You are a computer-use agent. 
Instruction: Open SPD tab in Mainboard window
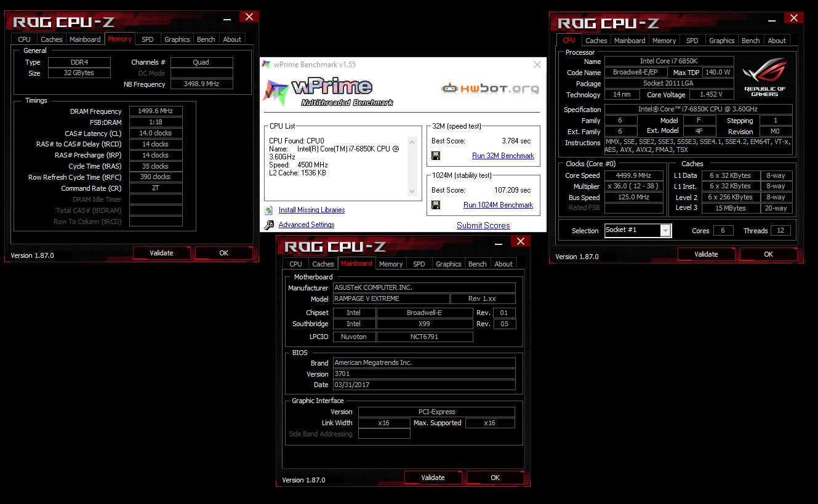pyautogui.click(x=419, y=264)
